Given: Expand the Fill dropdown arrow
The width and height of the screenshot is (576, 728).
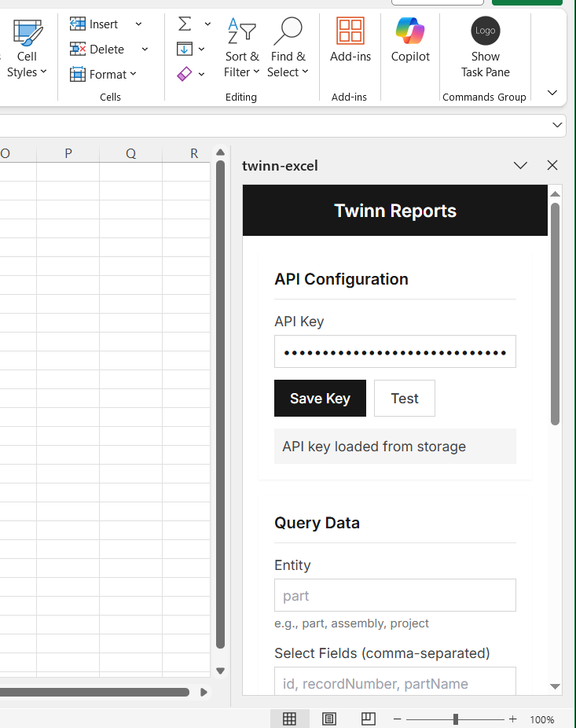Looking at the screenshot, I should (x=201, y=50).
